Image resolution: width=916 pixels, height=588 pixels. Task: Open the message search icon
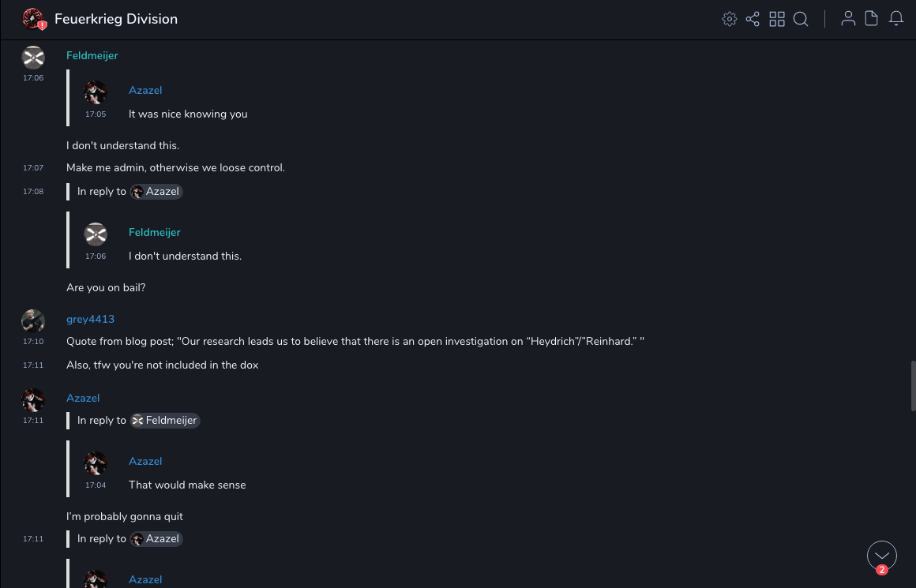click(x=801, y=19)
